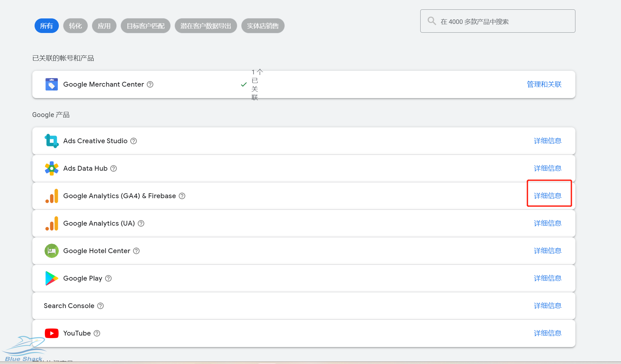
Task: Open 详细信息 for Google Analytics (GA4) & Firebase
Action: (548, 196)
